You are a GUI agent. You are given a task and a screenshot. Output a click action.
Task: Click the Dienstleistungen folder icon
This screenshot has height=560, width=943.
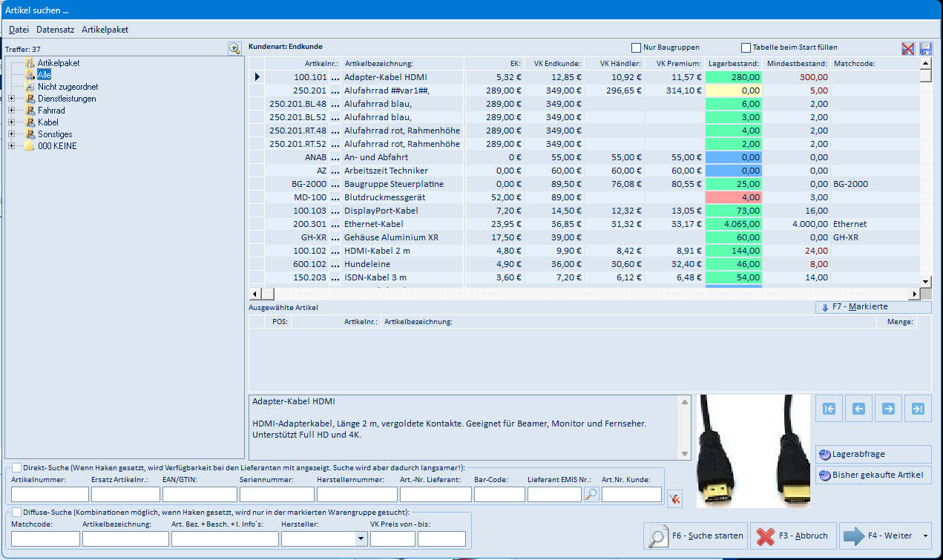tap(30, 99)
